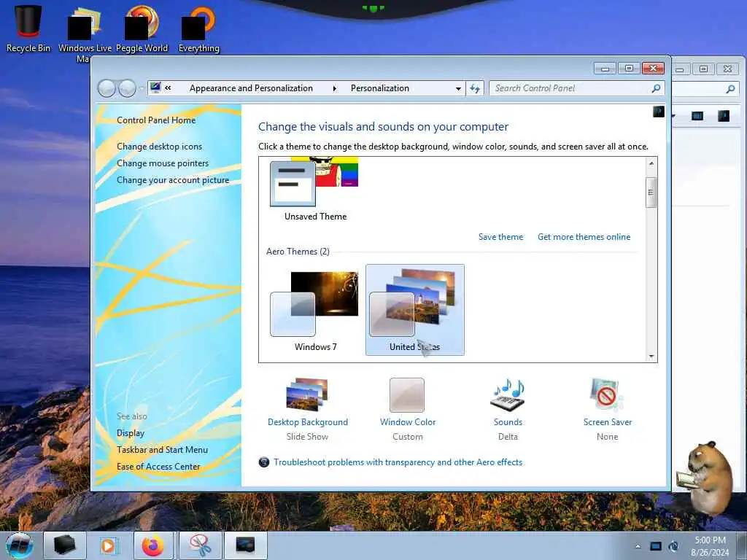Screen dimensions: 747x560
Task: Open the Windows Live desktop shortcut
Action: pos(85,34)
